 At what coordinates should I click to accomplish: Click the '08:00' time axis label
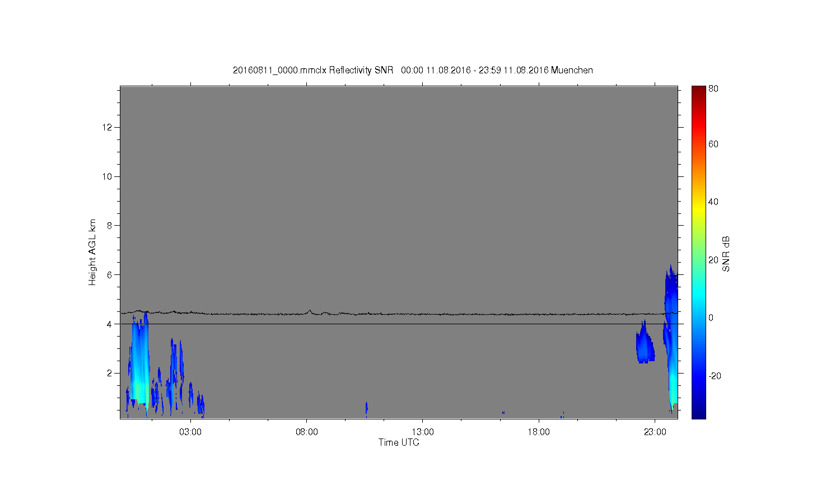(x=307, y=432)
